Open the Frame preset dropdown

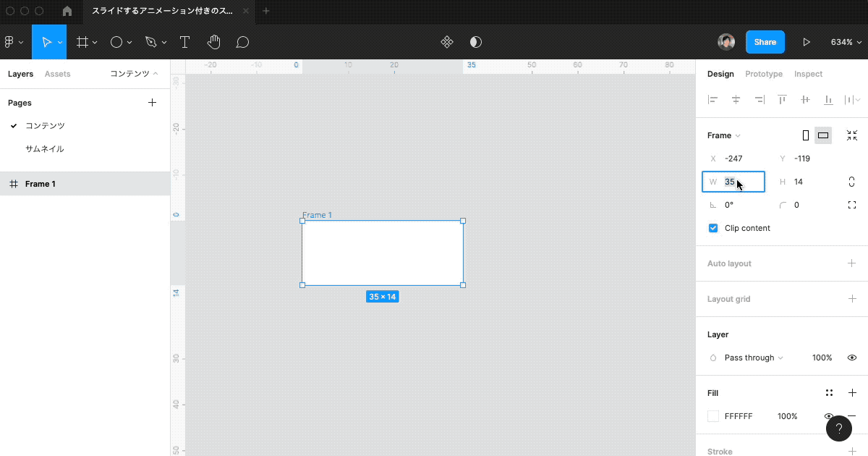coord(724,135)
